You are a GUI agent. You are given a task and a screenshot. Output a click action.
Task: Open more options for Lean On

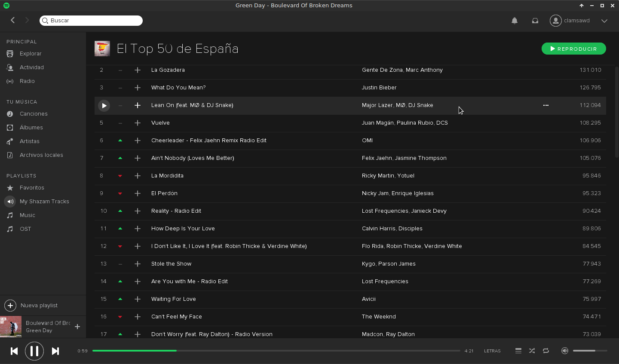[546, 105]
